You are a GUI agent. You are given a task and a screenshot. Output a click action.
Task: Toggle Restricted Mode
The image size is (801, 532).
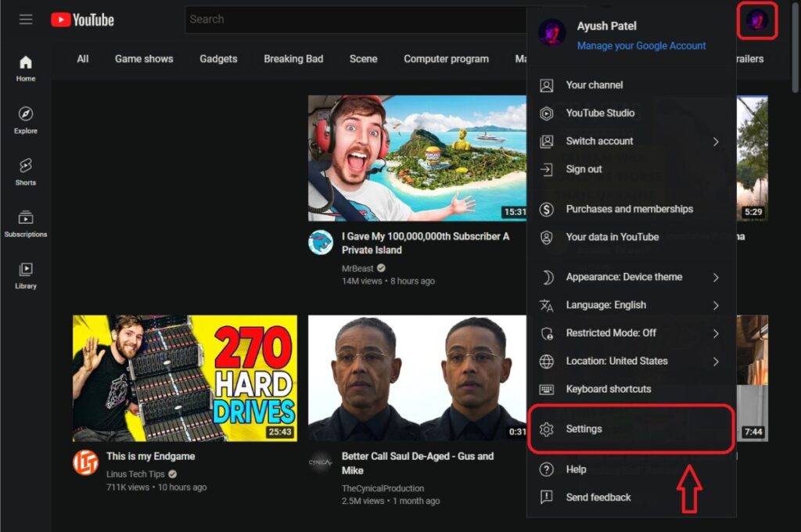[x=611, y=332]
